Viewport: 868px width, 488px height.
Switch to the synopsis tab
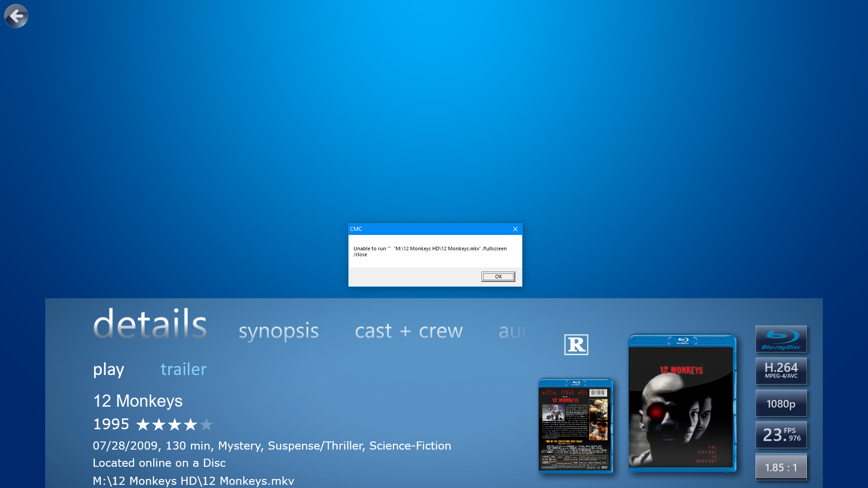[x=278, y=331]
